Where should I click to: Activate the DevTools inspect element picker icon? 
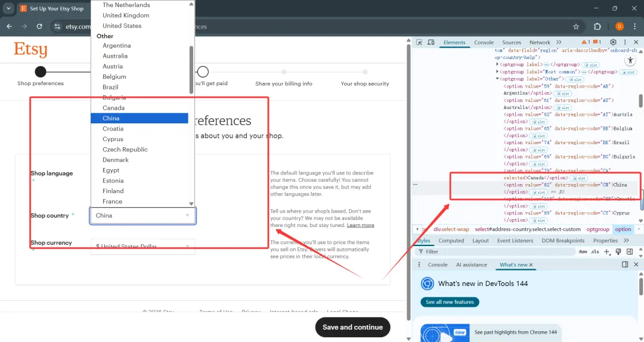(x=419, y=42)
